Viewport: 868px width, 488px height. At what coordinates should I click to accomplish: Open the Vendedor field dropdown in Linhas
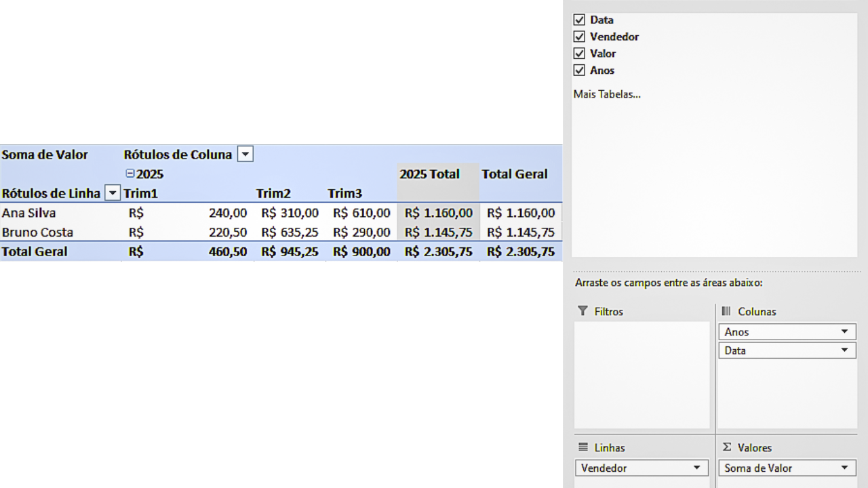pos(696,468)
